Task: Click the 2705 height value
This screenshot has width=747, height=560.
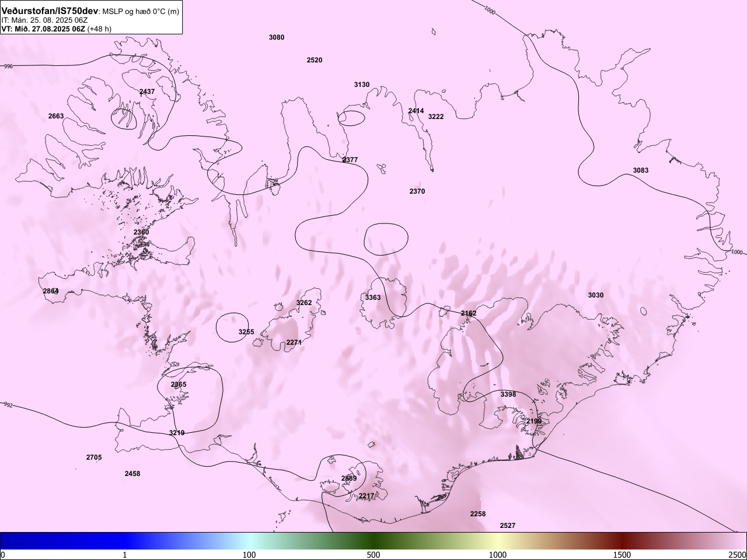Action: [x=94, y=457]
